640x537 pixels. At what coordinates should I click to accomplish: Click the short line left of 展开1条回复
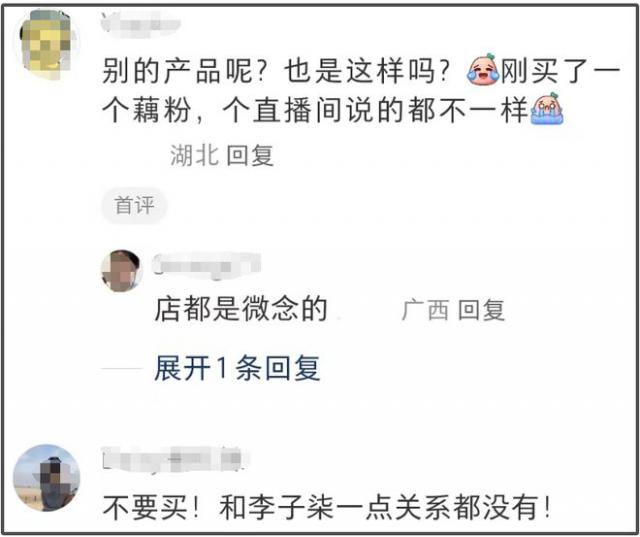tap(121, 368)
